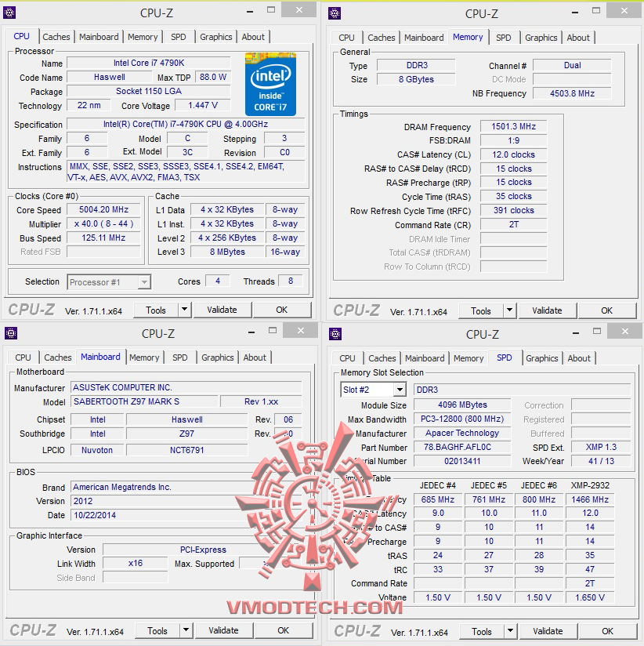Click the CPU-Z app icon in Memory window titlebar
Viewport: 644px width, 646px height.
point(335,13)
